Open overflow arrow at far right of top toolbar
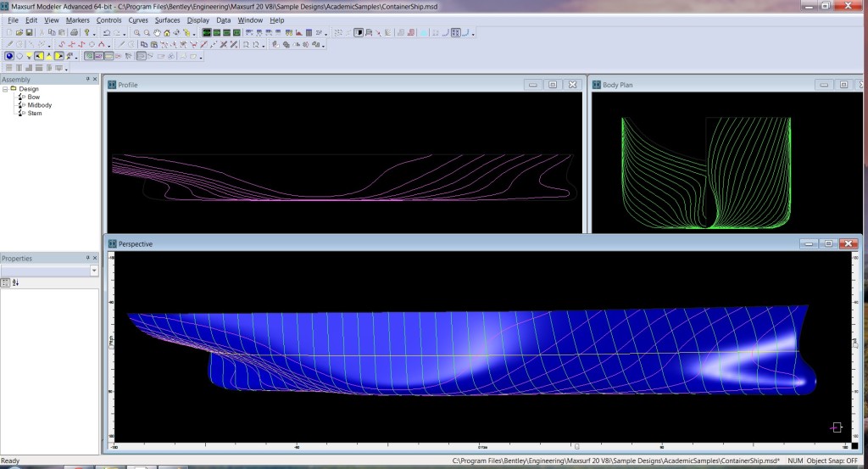 click(473, 34)
